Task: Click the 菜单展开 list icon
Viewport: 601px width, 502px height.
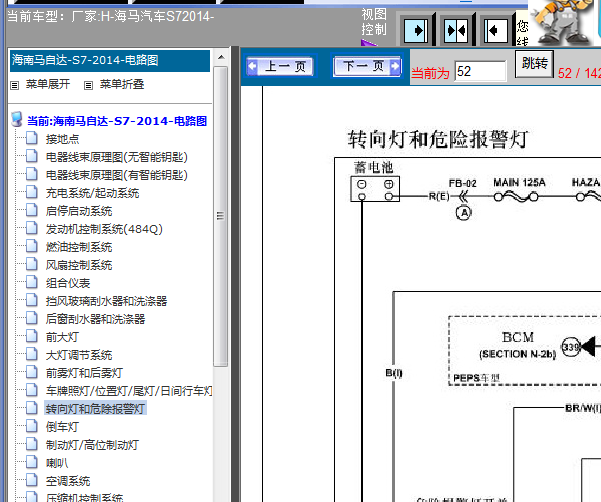Action: (14, 85)
